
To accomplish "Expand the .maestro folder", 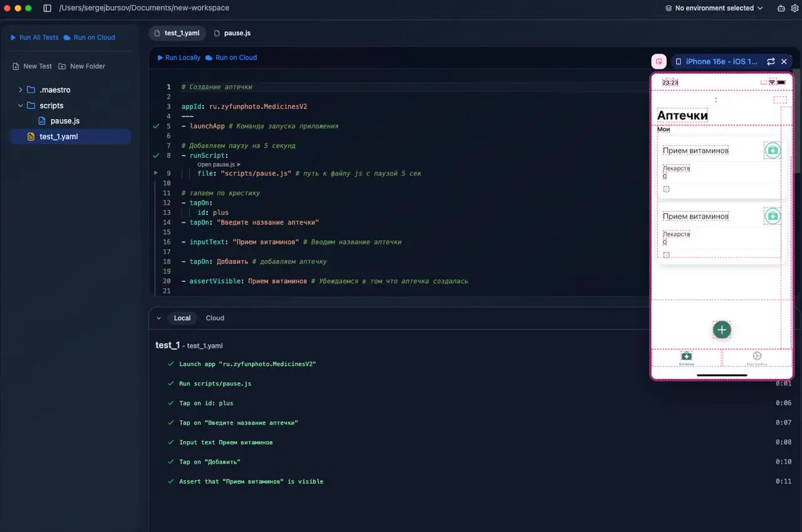I will tap(21, 90).
